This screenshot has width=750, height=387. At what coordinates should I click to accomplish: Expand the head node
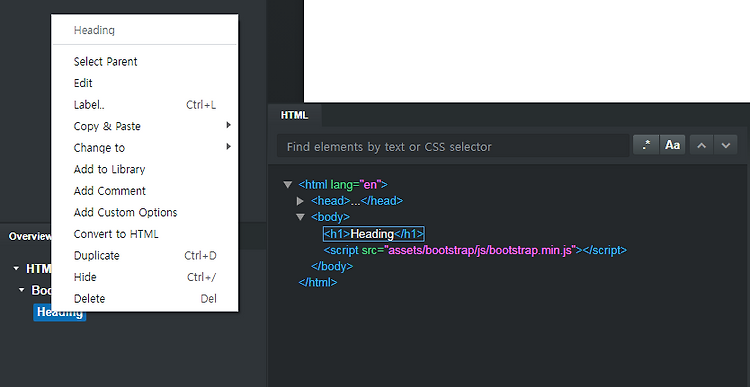click(x=300, y=201)
